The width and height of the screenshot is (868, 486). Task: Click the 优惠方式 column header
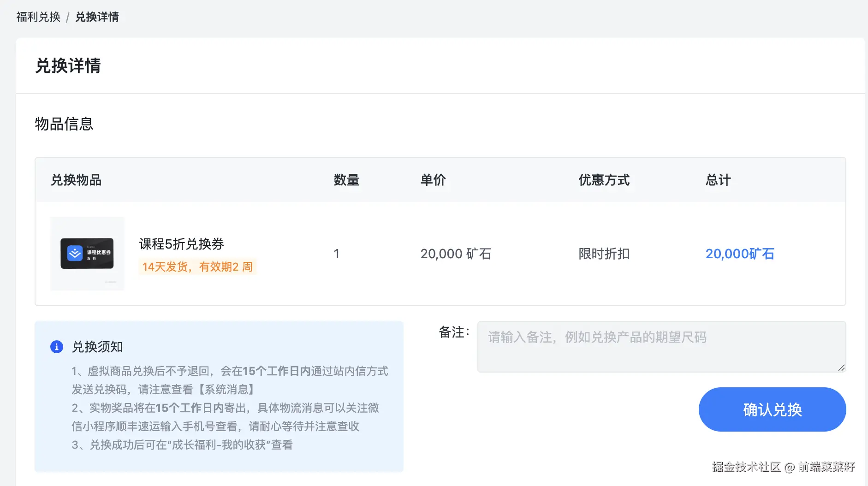(x=603, y=180)
